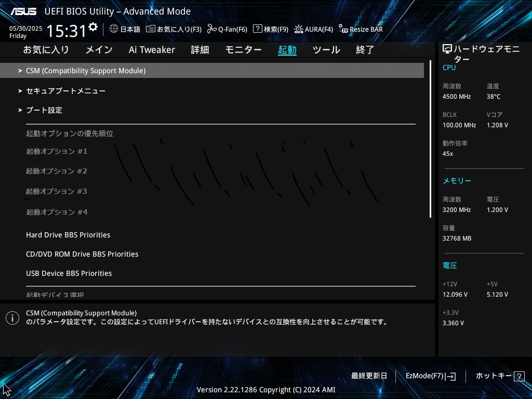Open USB Device BBS Priorities
The image size is (532, 399).
pyautogui.click(x=69, y=273)
